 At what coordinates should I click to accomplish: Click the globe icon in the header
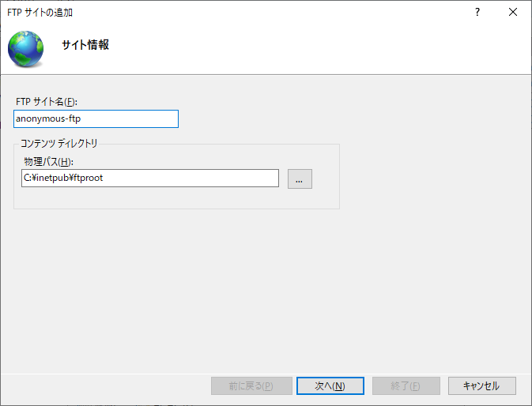click(26, 48)
